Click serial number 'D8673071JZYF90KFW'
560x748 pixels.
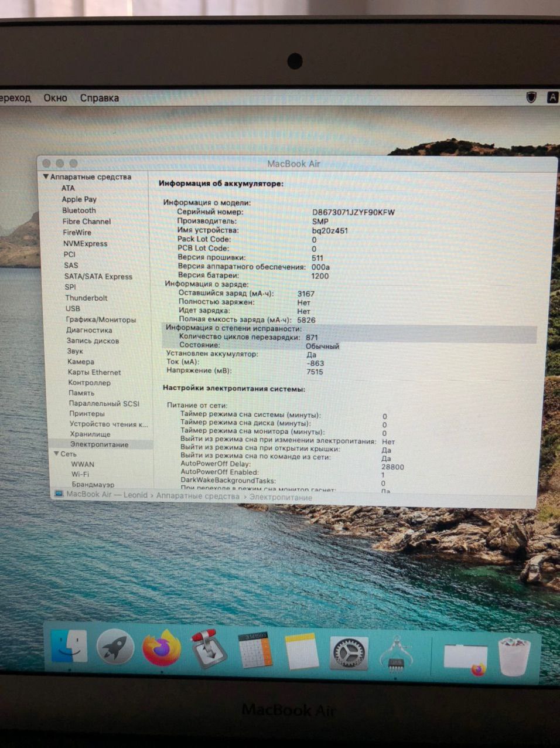point(354,212)
